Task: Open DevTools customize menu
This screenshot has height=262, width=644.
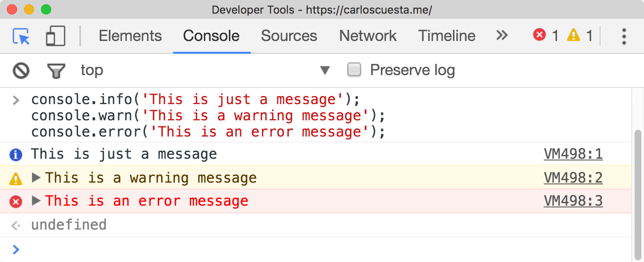Action: click(x=624, y=36)
